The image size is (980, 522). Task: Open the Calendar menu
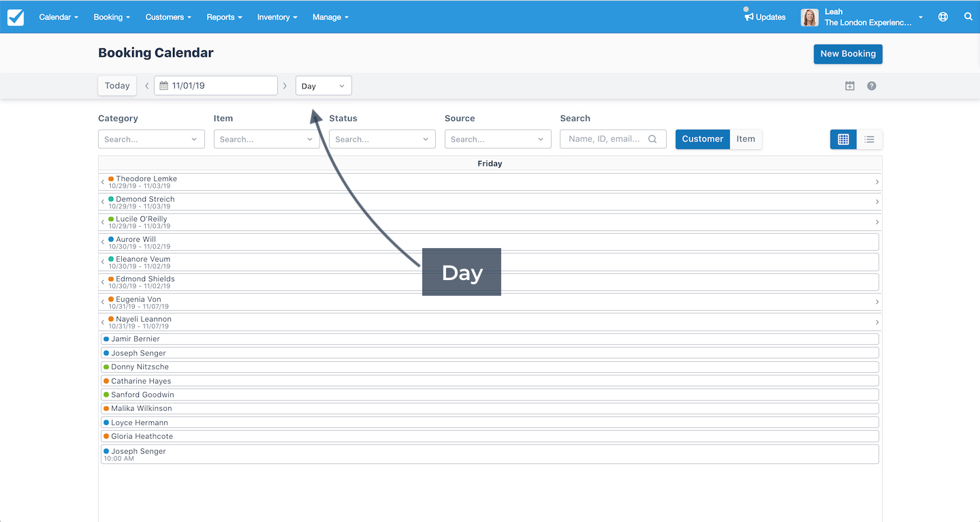point(59,17)
